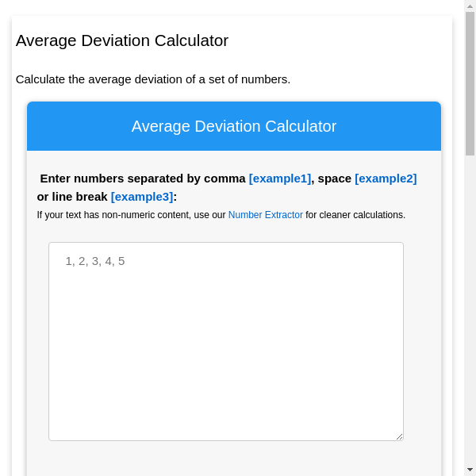Image resolution: width=476 pixels, height=476 pixels.
Task: Click the [example1] comma-separated sample link
Action: click(280, 178)
